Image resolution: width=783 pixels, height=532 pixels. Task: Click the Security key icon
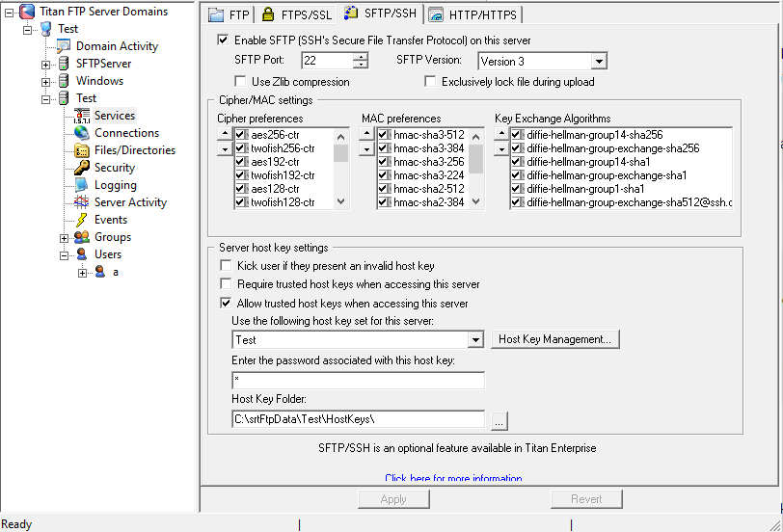tap(82, 168)
